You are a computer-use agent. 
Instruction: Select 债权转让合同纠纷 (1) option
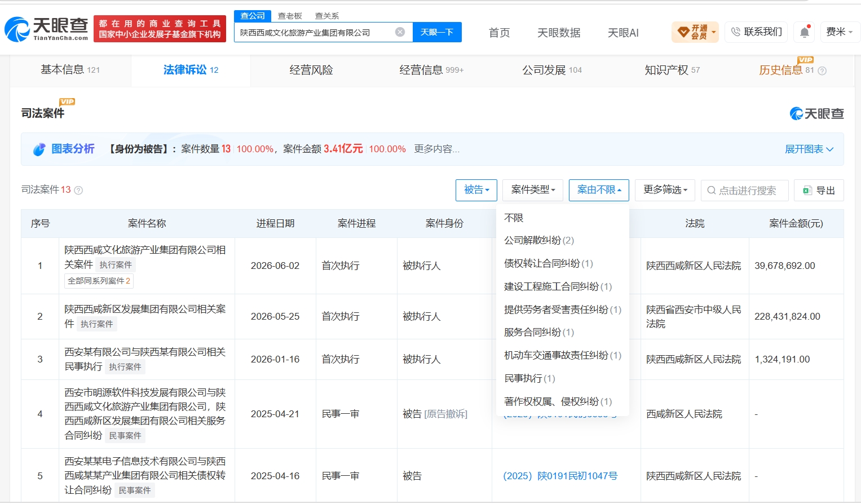pyautogui.click(x=549, y=263)
